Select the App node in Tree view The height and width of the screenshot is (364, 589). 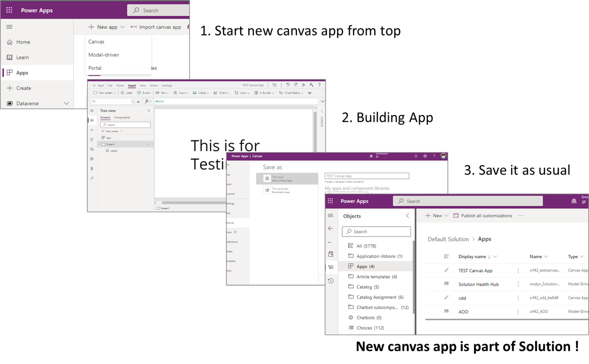click(x=106, y=138)
